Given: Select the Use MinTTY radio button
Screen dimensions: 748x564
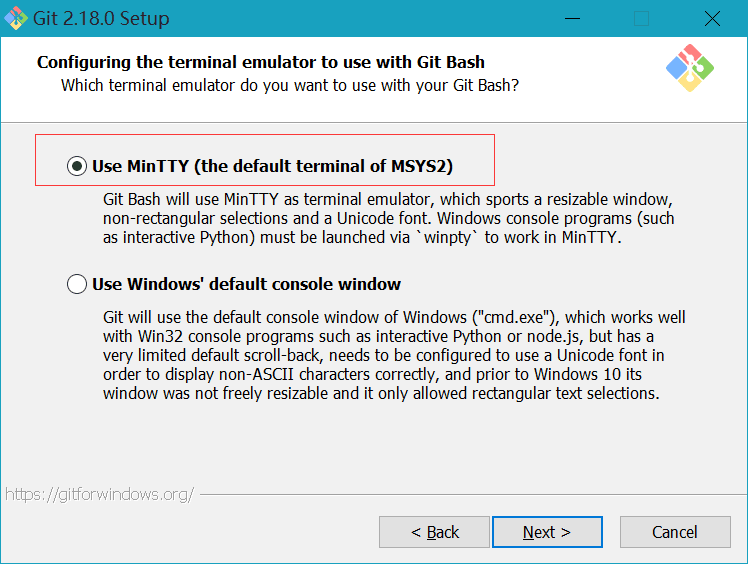Looking at the screenshot, I should pyautogui.click(x=77, y=166).
